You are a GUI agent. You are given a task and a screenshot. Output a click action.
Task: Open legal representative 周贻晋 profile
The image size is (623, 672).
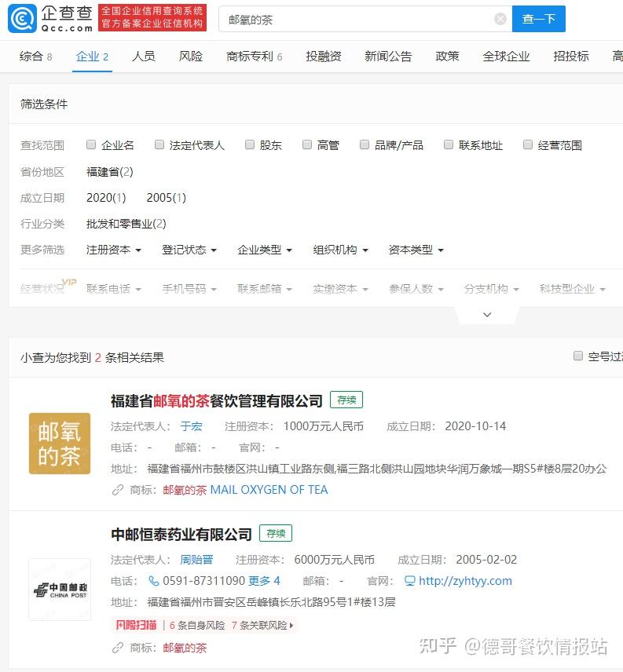(x=197, y=560)
